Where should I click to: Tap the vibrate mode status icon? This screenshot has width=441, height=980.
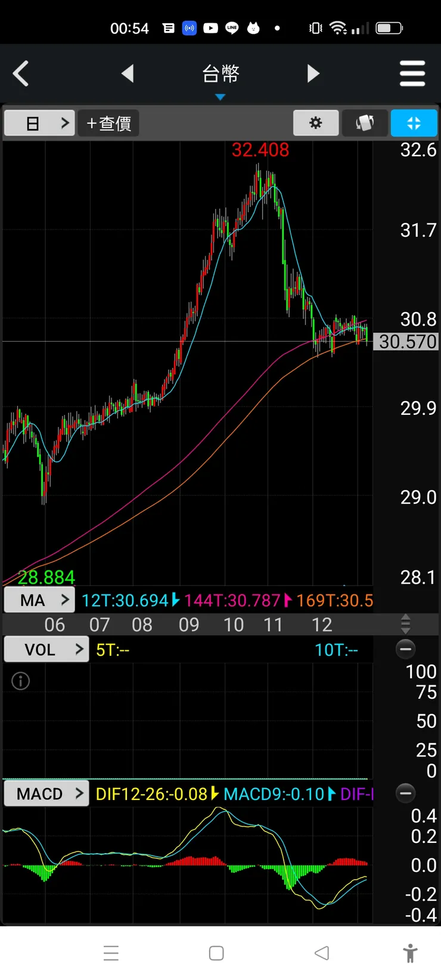pos(316,28)
